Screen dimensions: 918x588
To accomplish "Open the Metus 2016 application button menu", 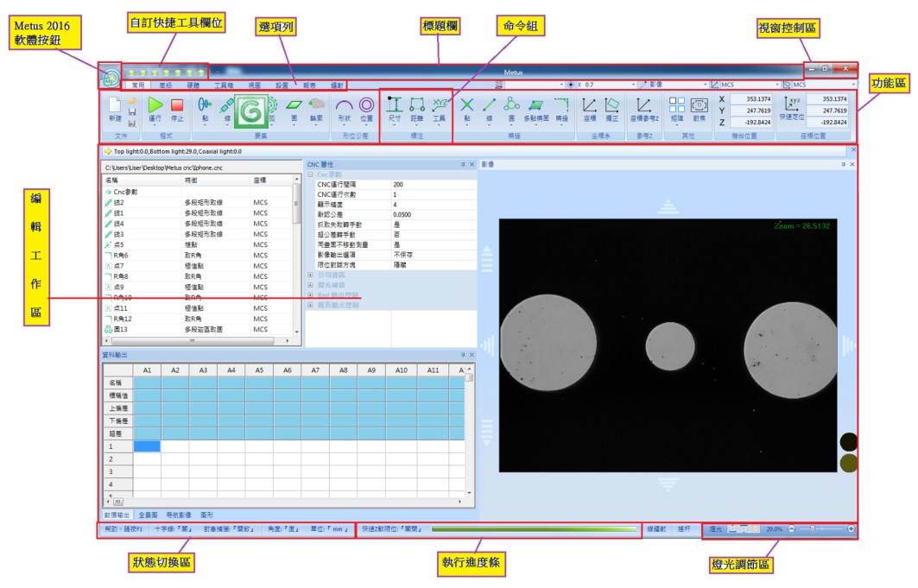I will coord(110,77).
